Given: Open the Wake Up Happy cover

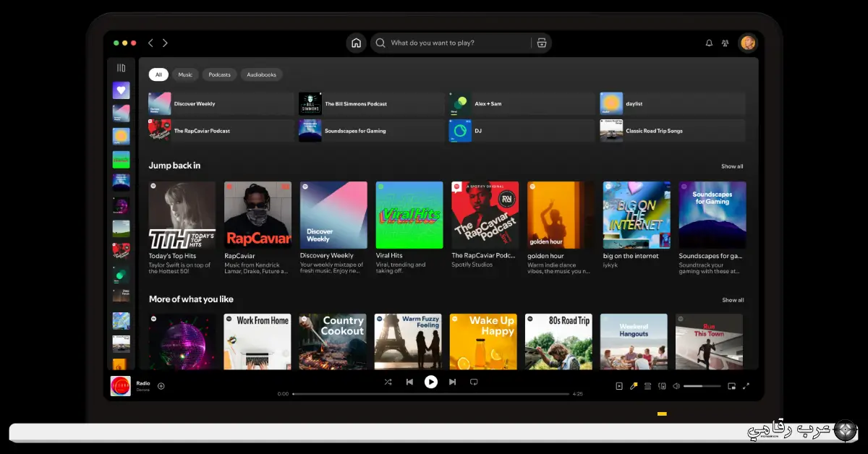Looking at the screenshot, I should coord(483,341).
